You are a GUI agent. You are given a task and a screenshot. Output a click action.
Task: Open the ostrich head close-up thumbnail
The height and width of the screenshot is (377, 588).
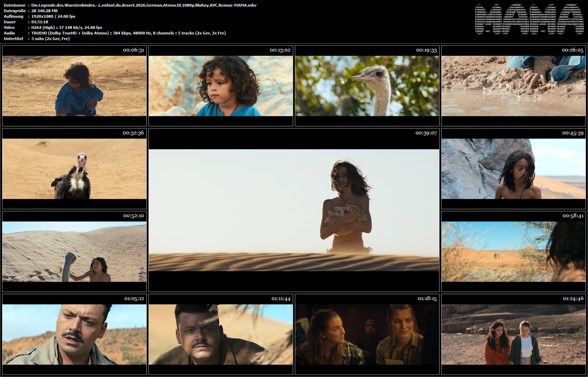[x=367, y=86]
